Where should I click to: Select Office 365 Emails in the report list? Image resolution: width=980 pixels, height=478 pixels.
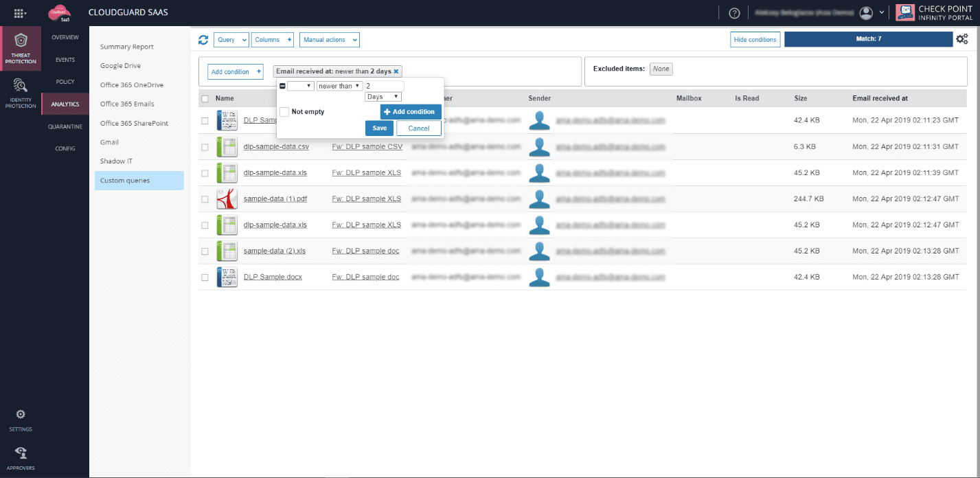pos(127,104)
